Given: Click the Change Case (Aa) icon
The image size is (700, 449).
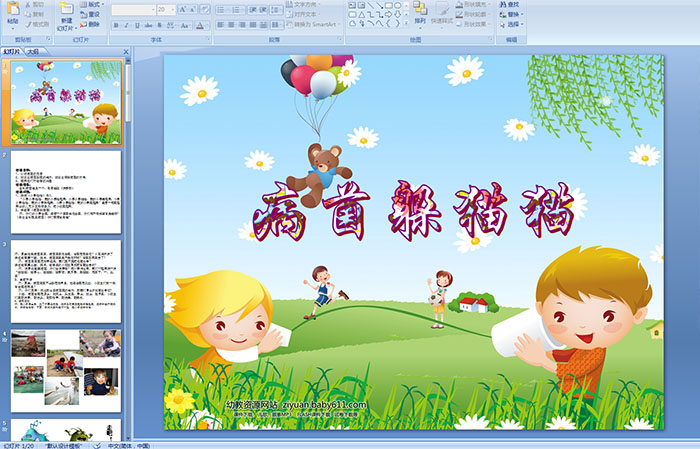Looking at the screenshot, I should 184,25.
